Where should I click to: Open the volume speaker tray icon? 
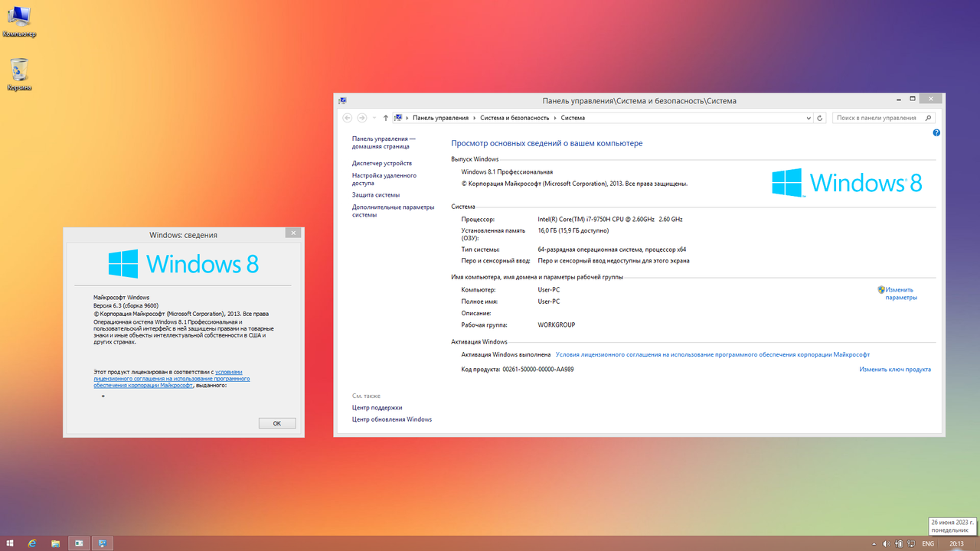(886, 543)
